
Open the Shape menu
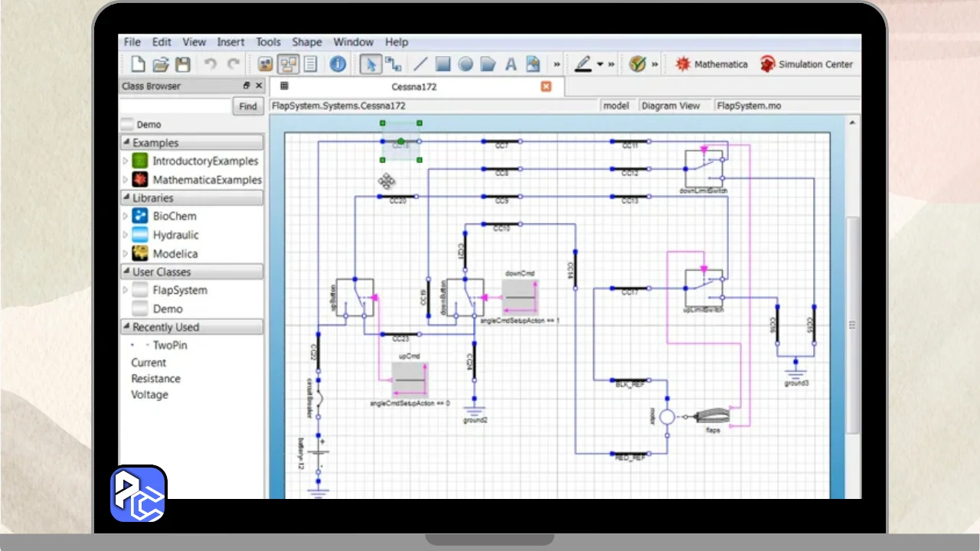(x=306, y=42)
